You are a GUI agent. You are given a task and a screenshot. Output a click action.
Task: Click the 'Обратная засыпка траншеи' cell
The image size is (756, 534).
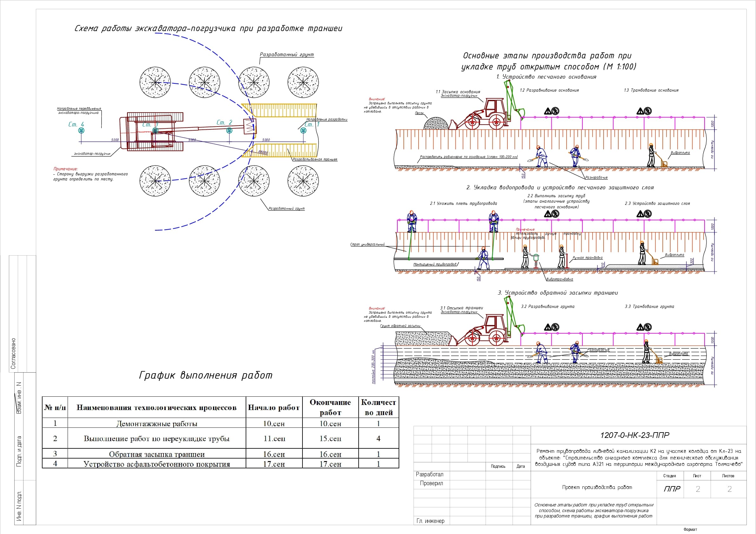click(x=157, y=454)
